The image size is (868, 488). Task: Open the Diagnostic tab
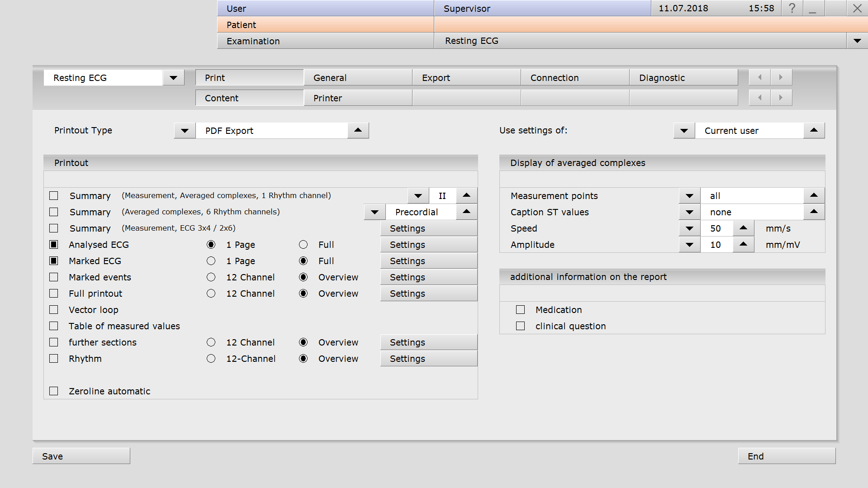[683, 78]
